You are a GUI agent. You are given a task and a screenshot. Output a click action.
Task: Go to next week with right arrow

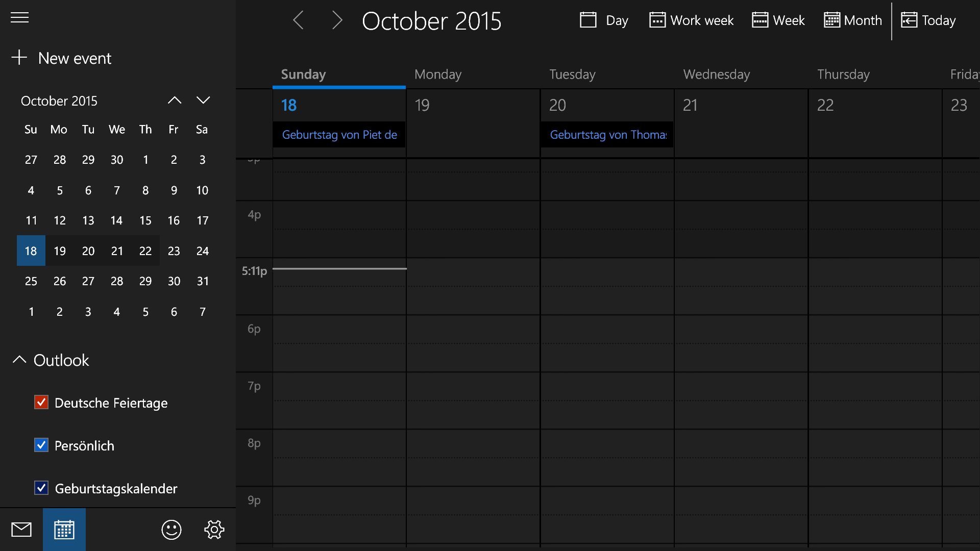[x=337, y=20]
